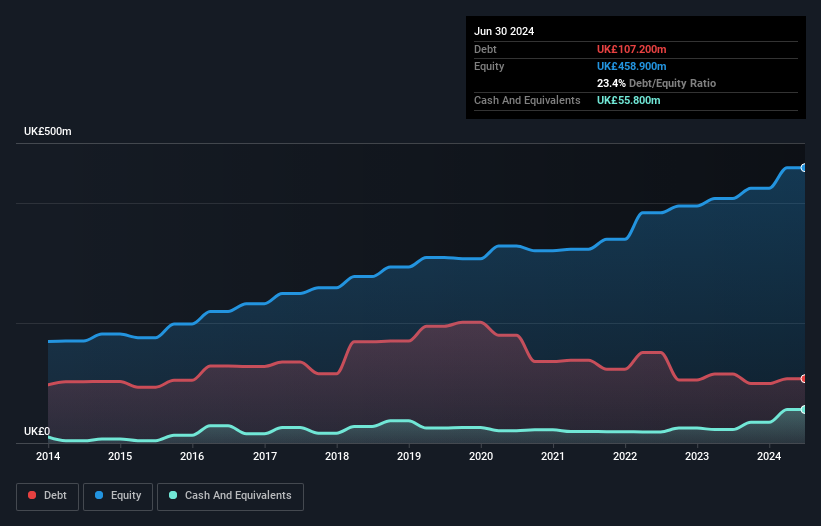Click the 2014 x-axis label
Image resolution: width=821 pixels, height=526 pixels.
click(48, 456)
